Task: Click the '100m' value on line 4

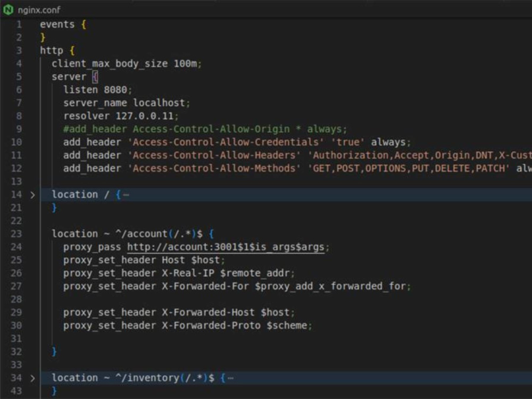Action: 185,64
